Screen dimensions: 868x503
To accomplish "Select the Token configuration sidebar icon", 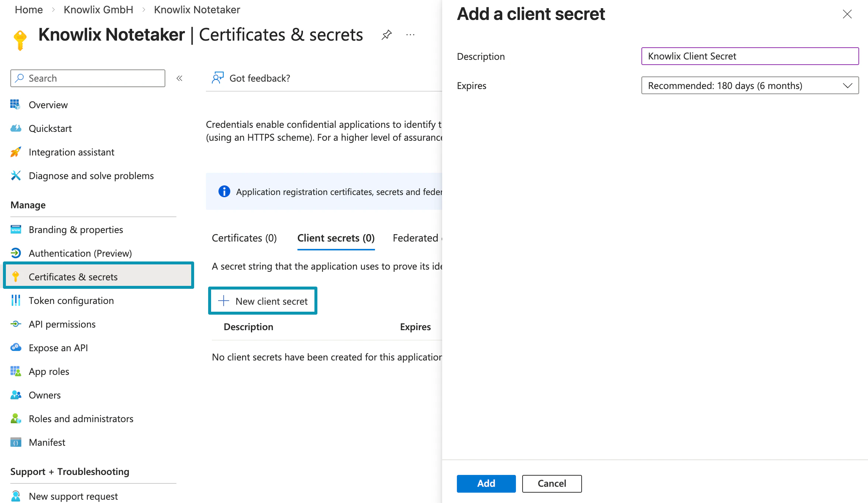I will [x=15, y=300].
